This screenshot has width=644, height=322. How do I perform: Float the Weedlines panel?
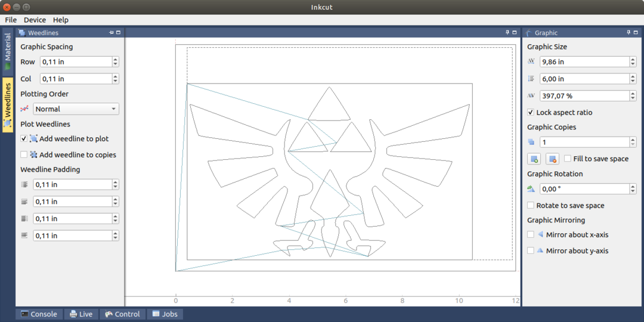tap(118, 32)
